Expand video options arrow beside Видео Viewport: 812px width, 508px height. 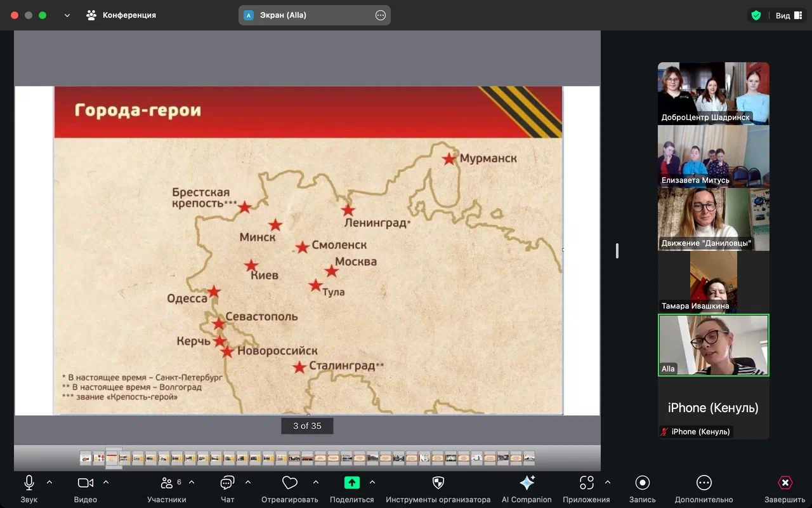pos(106,483)
